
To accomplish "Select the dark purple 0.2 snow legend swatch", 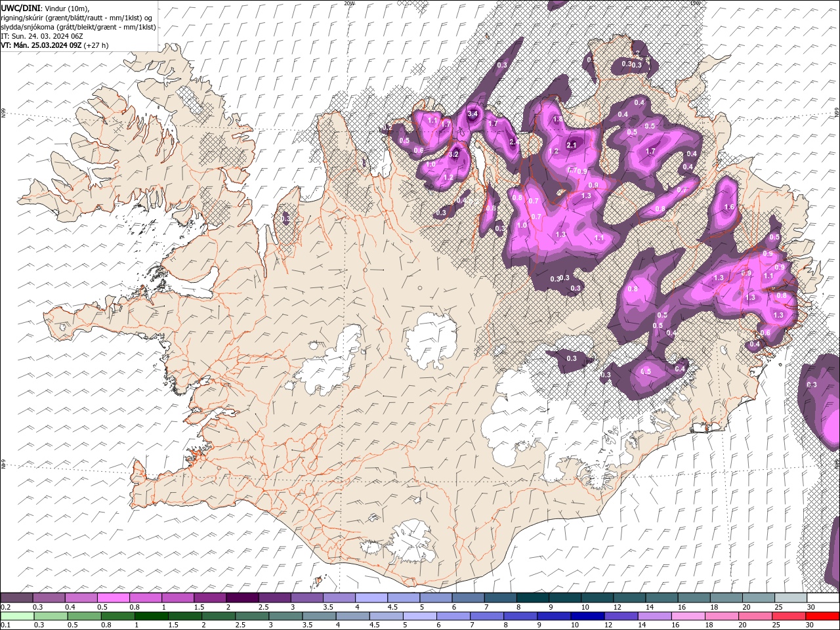I will [x=16, y=598].
